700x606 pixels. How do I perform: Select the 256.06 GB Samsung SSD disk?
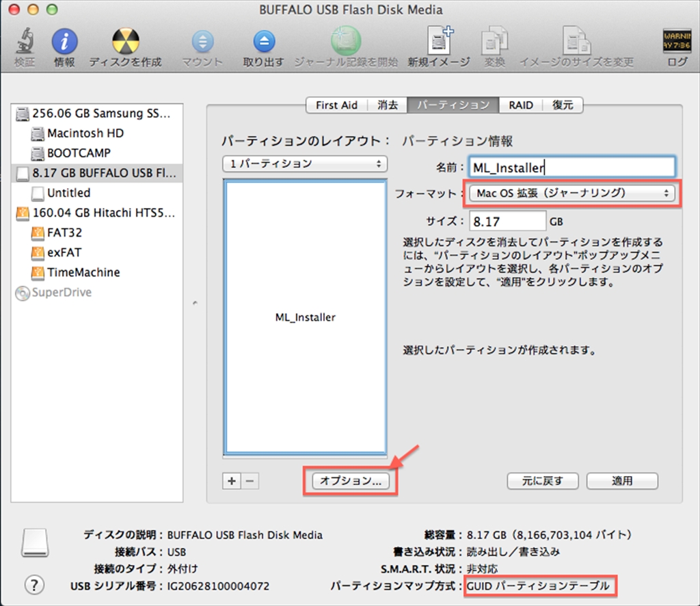[x=97, y=114]
